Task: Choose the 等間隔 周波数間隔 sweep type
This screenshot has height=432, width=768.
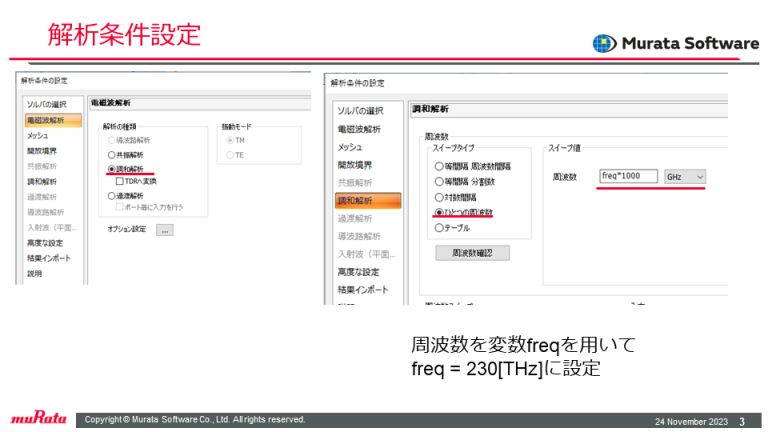Action: tap(438, 166)
